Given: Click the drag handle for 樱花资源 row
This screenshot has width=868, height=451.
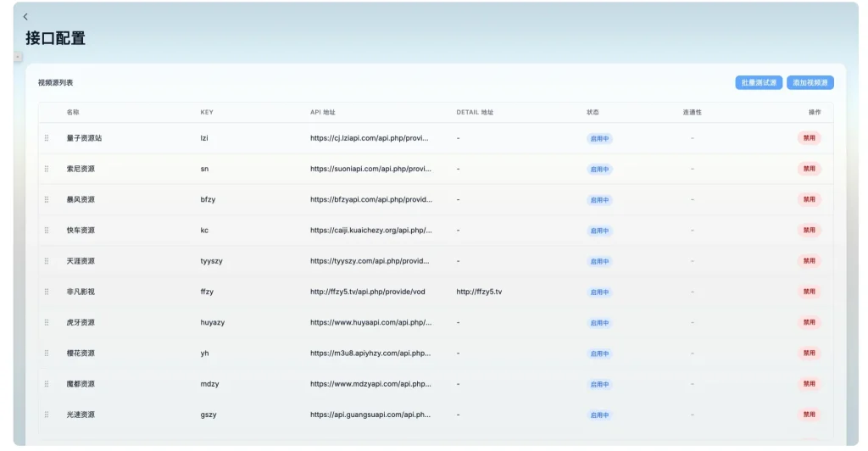Looking at the screenshot, I should pyautogui.click(x=47, y=353).
